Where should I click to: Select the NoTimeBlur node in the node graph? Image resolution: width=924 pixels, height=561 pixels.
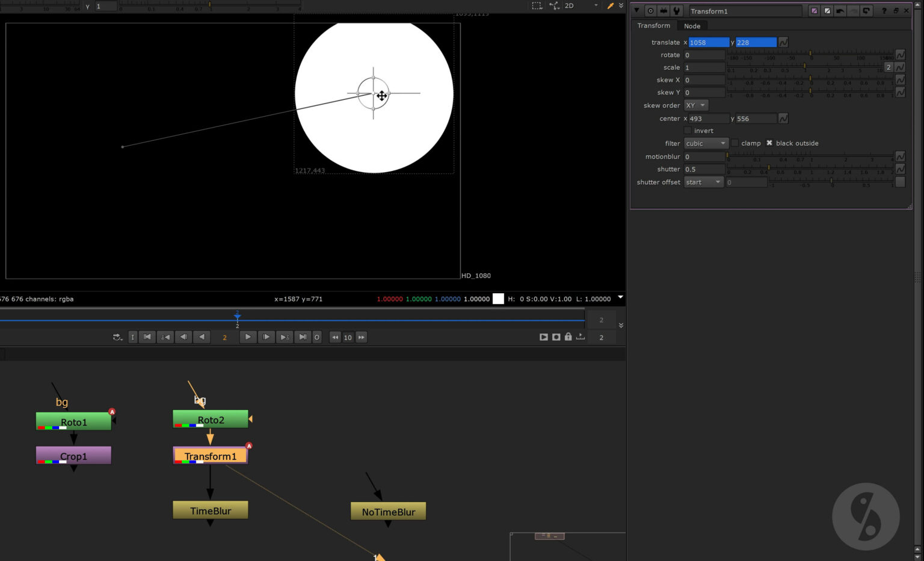(x=388, y=511)
